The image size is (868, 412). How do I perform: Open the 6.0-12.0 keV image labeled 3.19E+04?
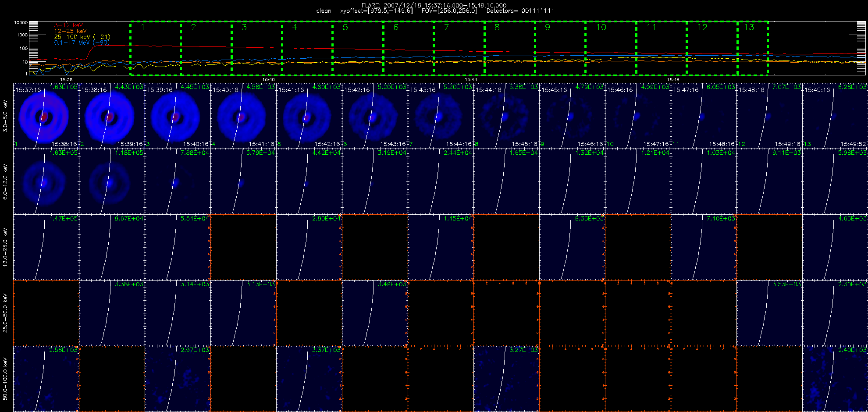(x=375, y=181)
